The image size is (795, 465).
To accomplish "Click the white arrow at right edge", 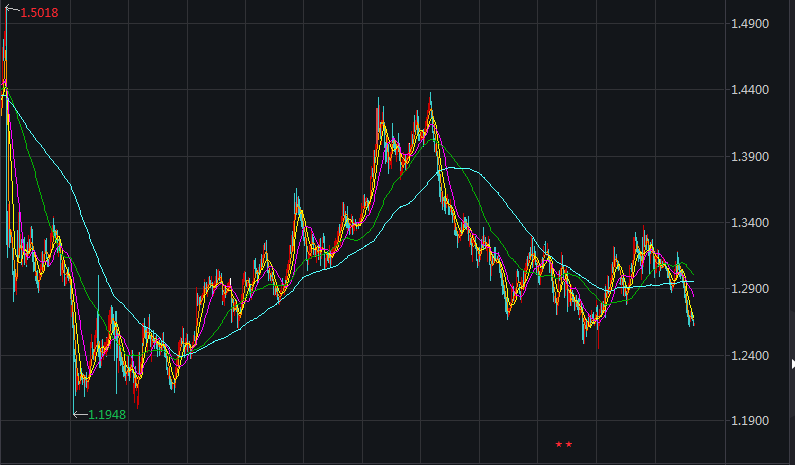I will (792, 365).
